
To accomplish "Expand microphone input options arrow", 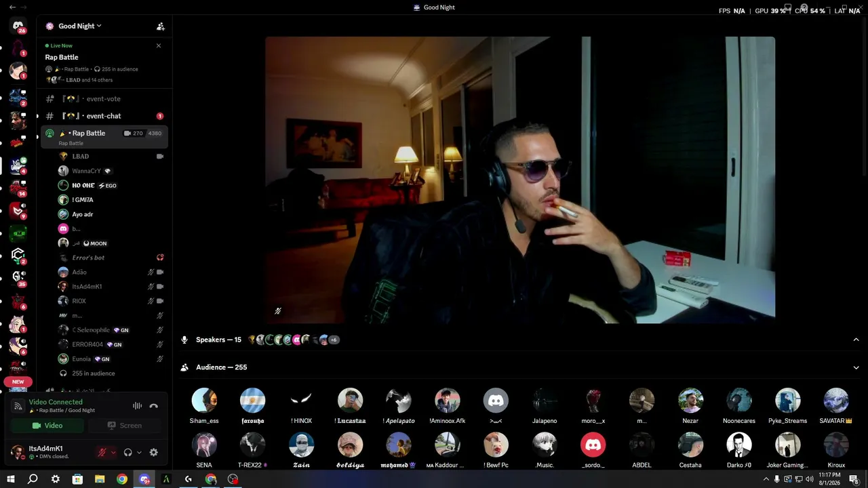I will pyautogui.click(x=113, y=452).
